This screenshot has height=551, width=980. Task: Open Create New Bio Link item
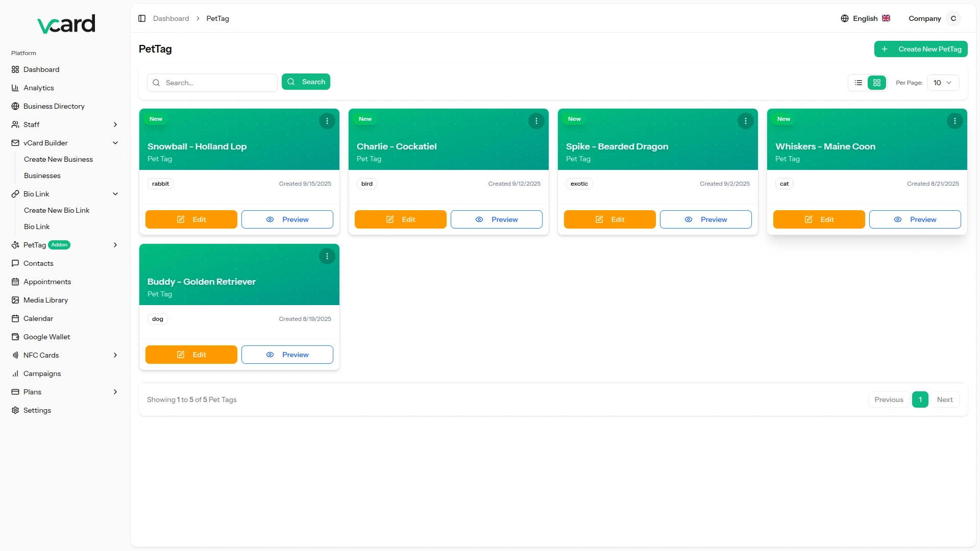tap(57, 210)
